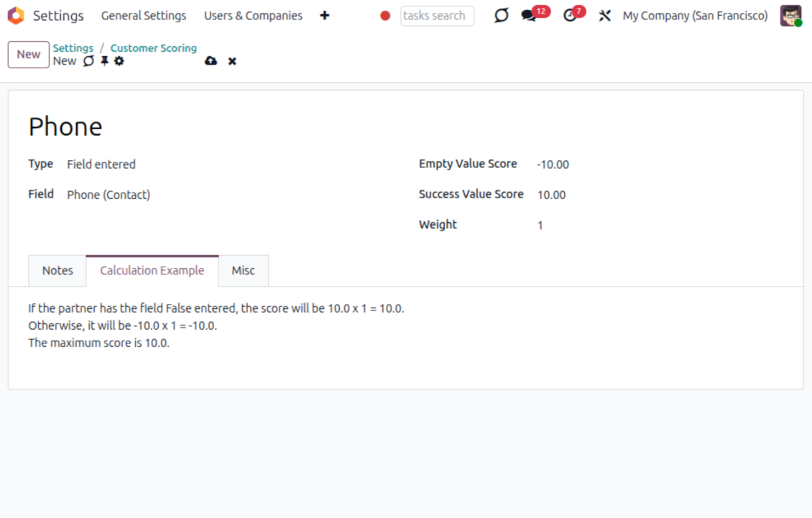Click the pin icon beside the New label
This screenshot has height=518, width=812.
pos(104,62)
